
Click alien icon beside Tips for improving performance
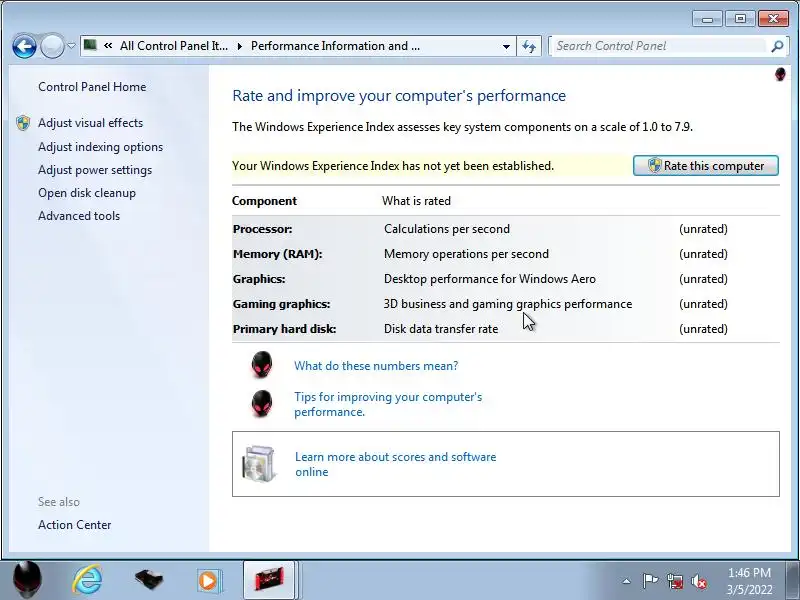(x=262, y=404)
